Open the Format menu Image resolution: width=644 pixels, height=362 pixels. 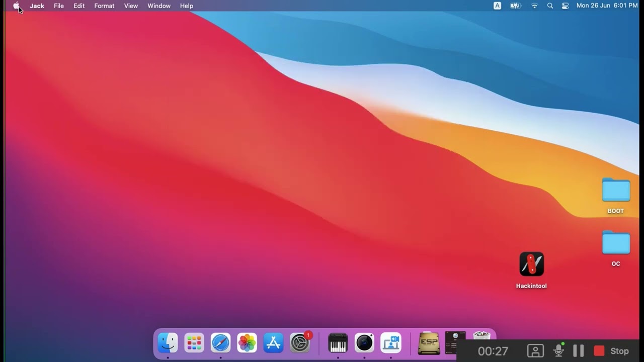(x=104, y=6)
